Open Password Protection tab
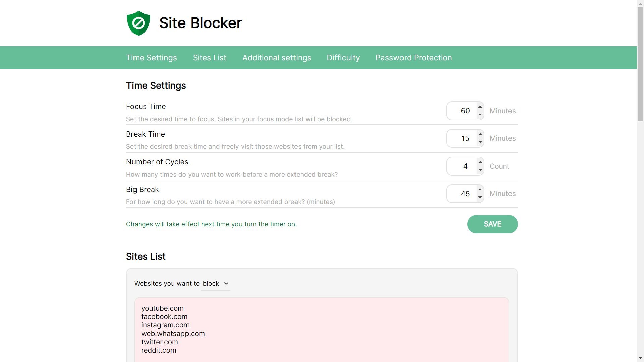Image resolution: width=644 pixels, height=362 pixels. pos(414,58)
